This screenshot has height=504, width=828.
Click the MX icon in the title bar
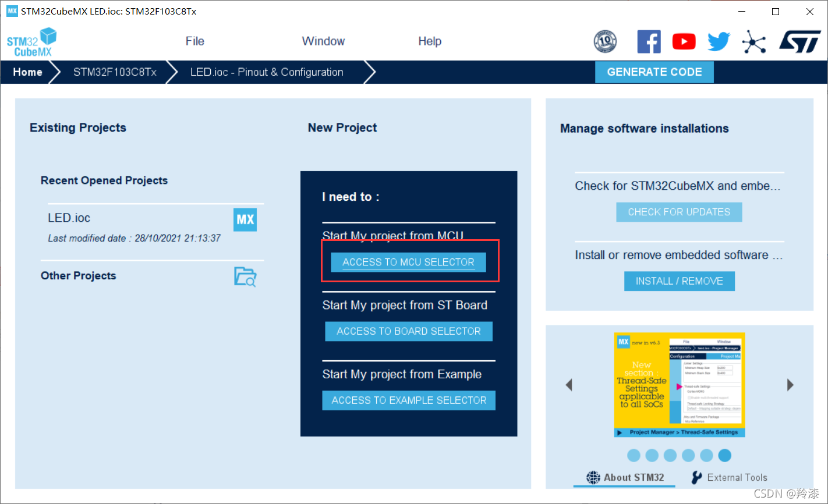(x=12, y=11)
